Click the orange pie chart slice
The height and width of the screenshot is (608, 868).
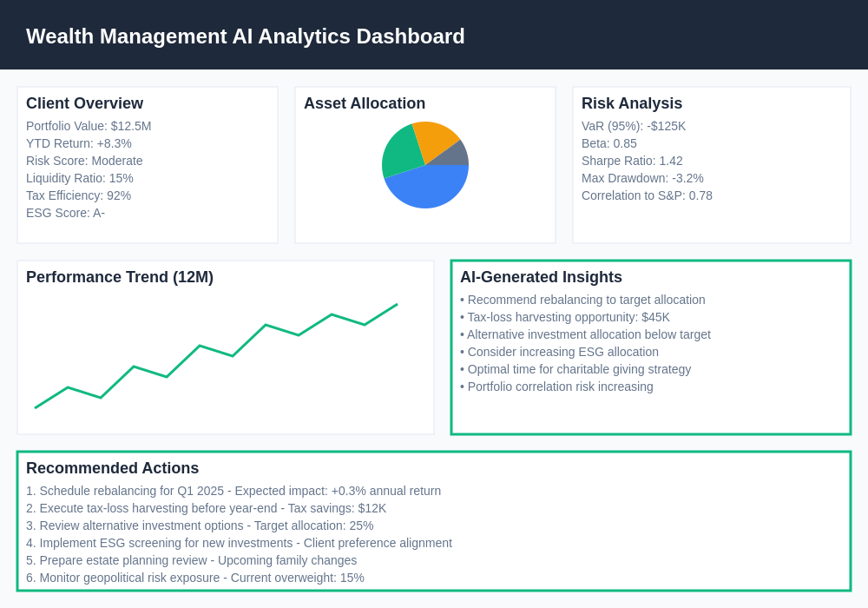(x=434, y=137)
